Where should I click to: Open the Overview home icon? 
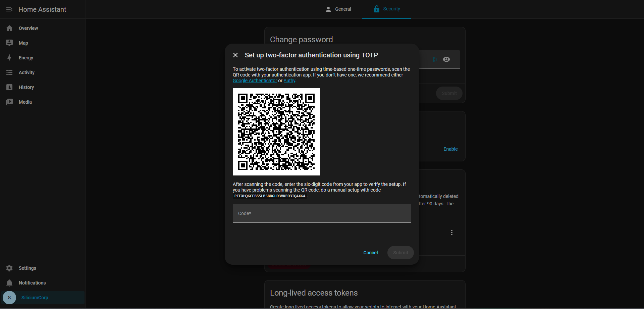(x=9, y=28)
